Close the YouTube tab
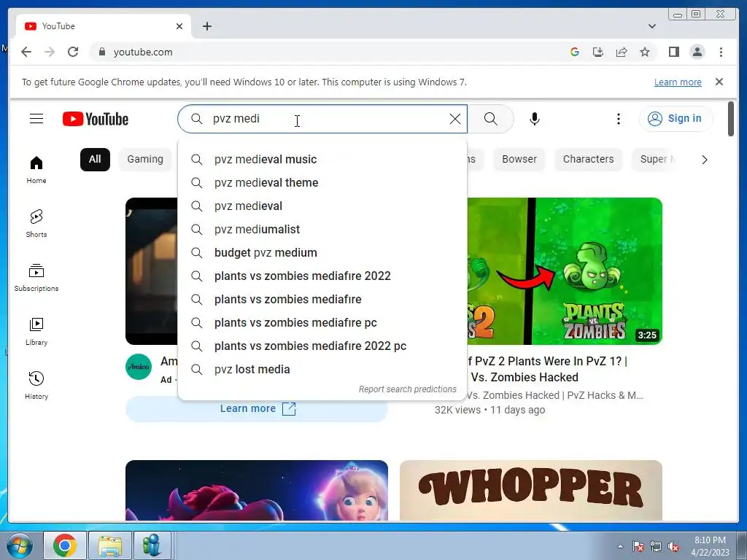The image size is (747, 560). [x=179, y=26]
